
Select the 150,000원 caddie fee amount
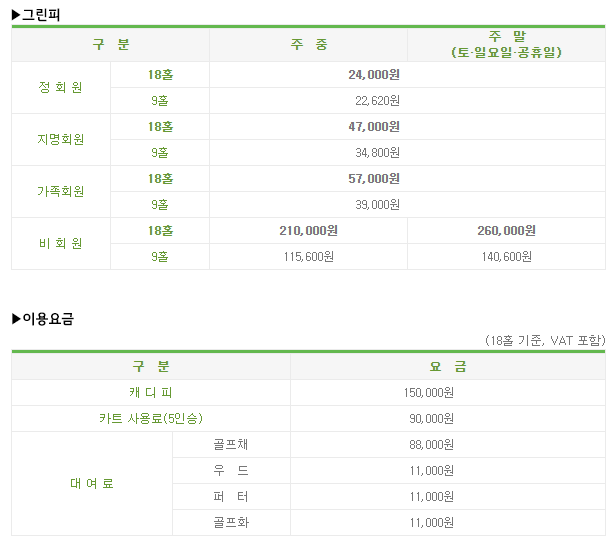[429, 392]
